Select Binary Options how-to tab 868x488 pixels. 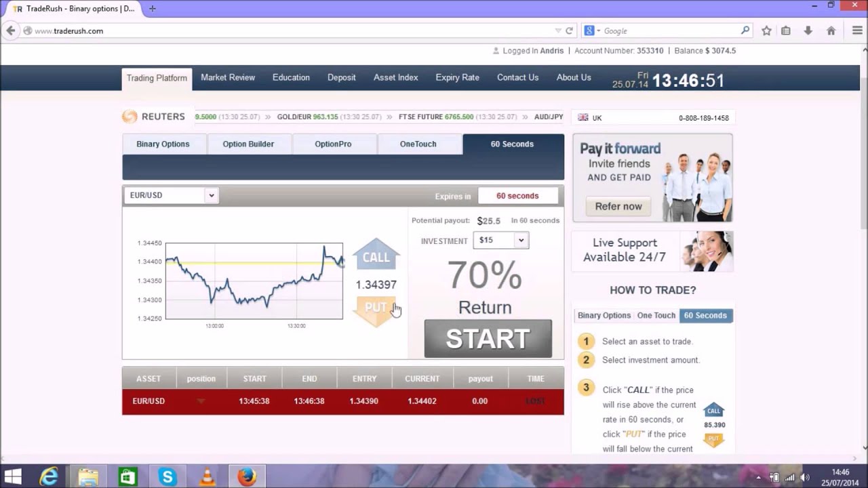point(604,315)
